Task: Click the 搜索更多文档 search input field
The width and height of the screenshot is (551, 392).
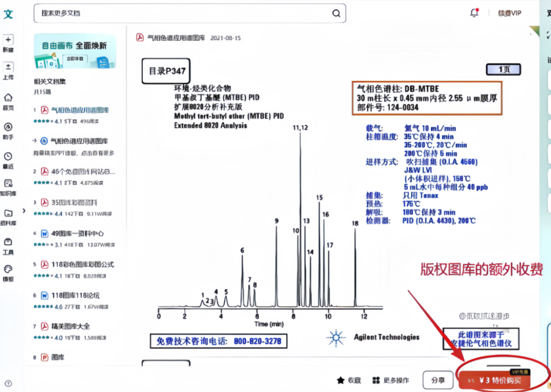Action: click(184, 13)
